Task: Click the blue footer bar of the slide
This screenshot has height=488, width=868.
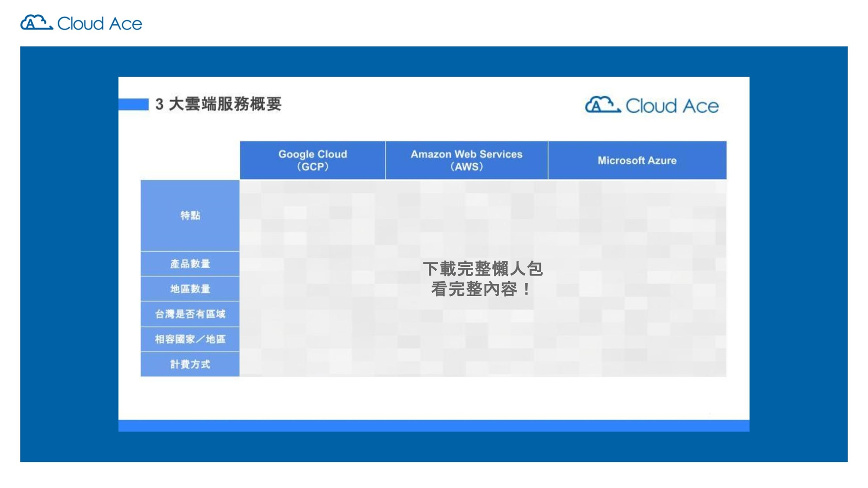Action: (434, 426)
